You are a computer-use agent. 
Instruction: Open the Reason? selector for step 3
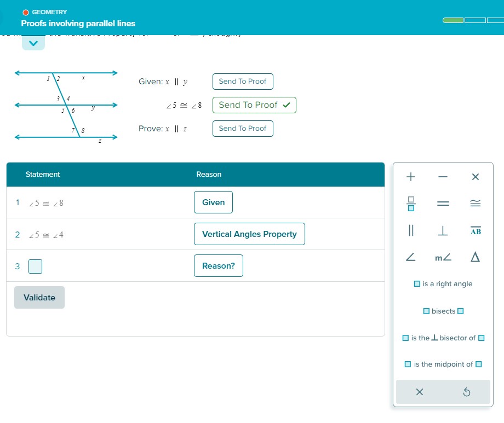[218, 265]
